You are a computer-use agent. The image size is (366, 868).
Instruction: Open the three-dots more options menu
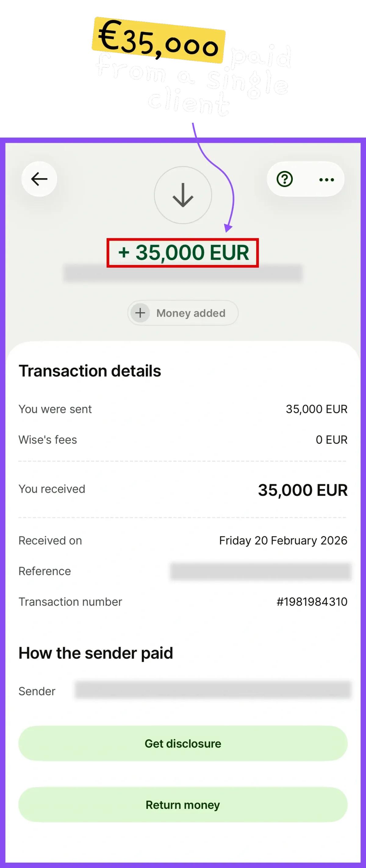327,180
